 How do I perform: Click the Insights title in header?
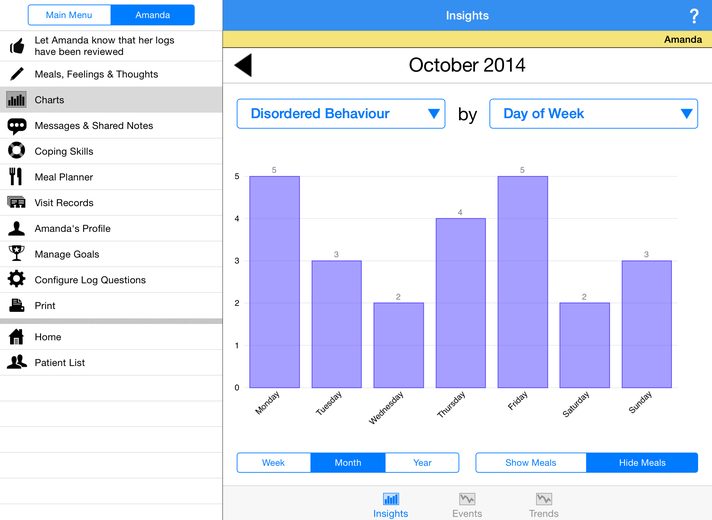coord(467,15)
